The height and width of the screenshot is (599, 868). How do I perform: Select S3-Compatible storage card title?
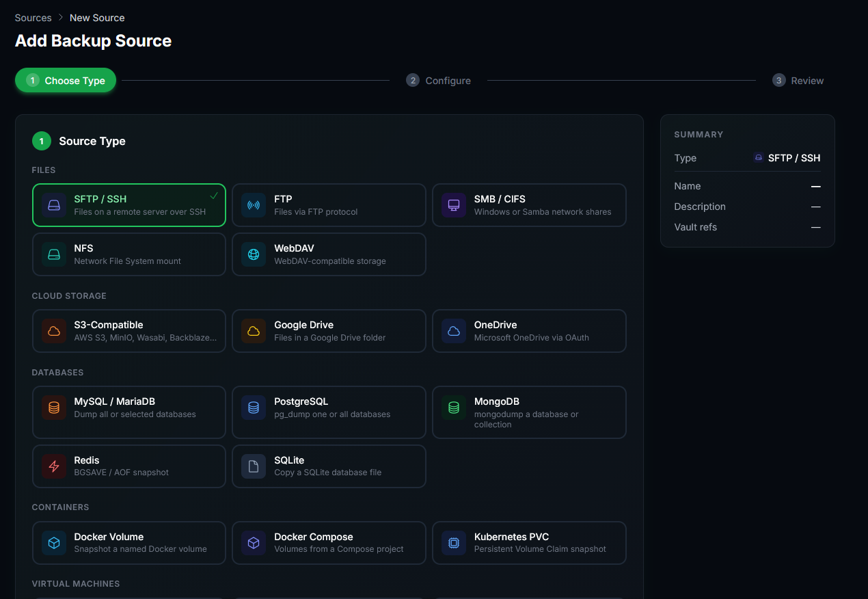109,325
